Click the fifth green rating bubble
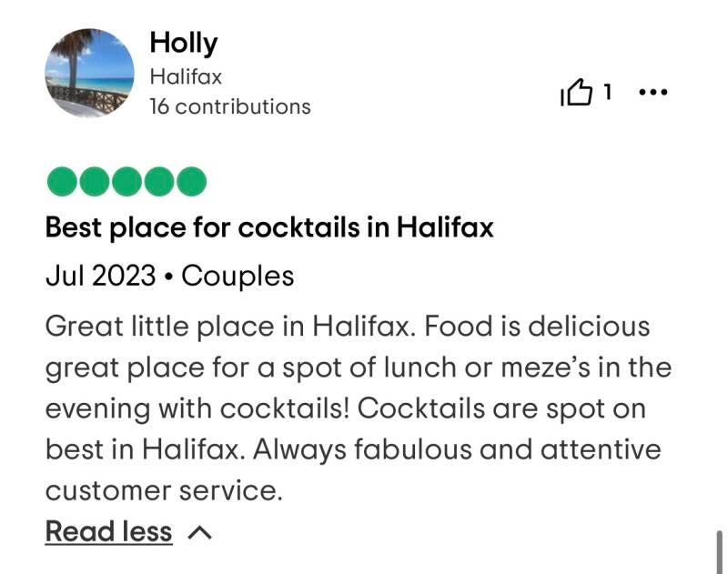This screenshot has width=728, height=574. pos(191,182)
